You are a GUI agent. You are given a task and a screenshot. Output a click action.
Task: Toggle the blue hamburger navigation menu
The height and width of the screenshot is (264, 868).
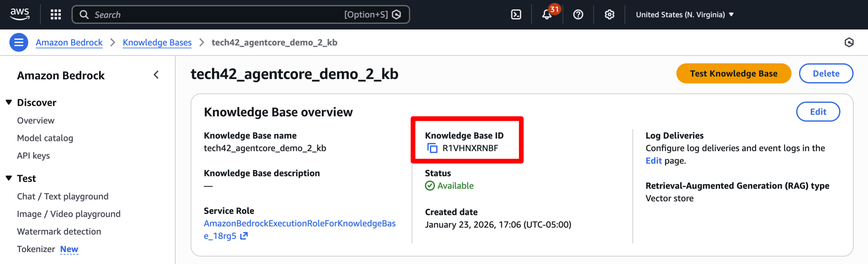pos(18,42)
